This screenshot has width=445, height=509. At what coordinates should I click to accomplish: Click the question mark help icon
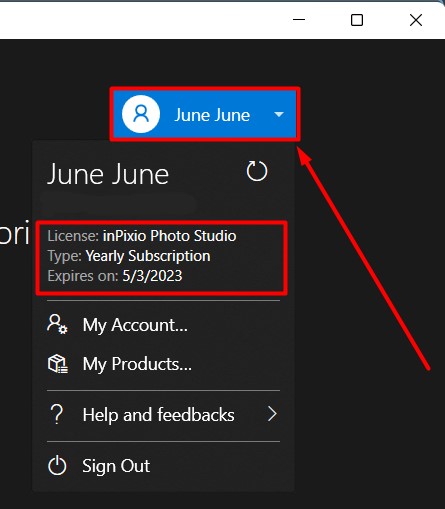click(x=57, y=414)
